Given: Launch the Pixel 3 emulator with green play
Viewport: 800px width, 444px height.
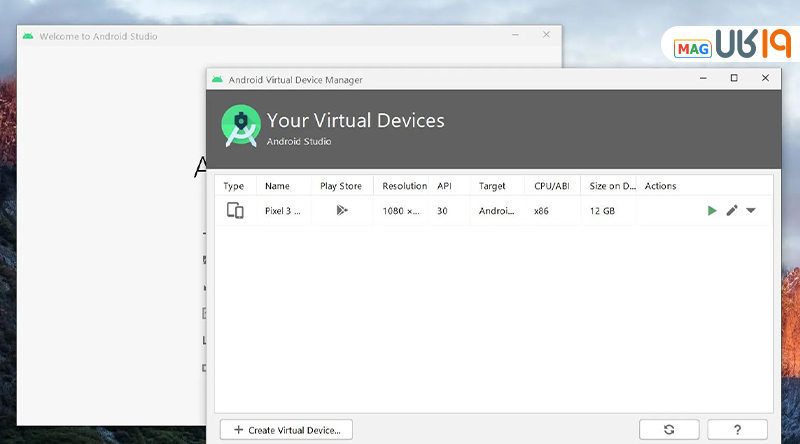Looking at the screenshot, I should pos(712,211).
